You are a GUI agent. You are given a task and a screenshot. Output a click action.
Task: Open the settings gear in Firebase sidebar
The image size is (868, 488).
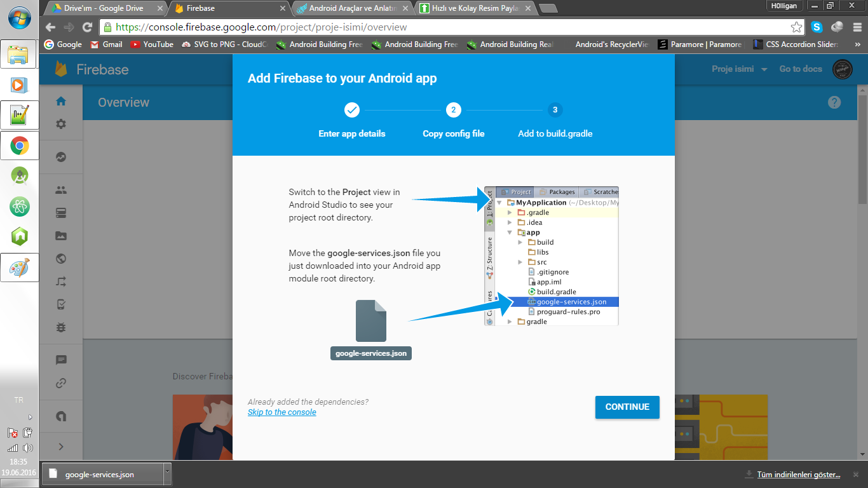pos(61,124)
